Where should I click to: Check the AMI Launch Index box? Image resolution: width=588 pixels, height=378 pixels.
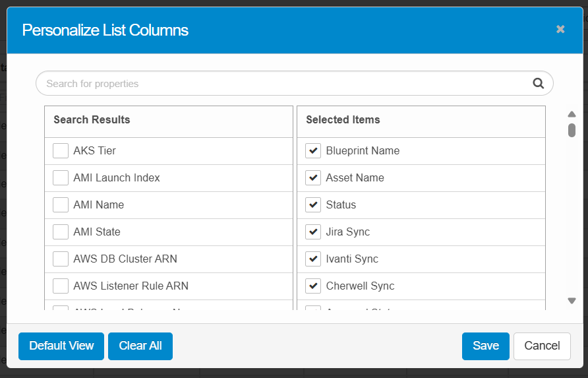tap(61, 178)
